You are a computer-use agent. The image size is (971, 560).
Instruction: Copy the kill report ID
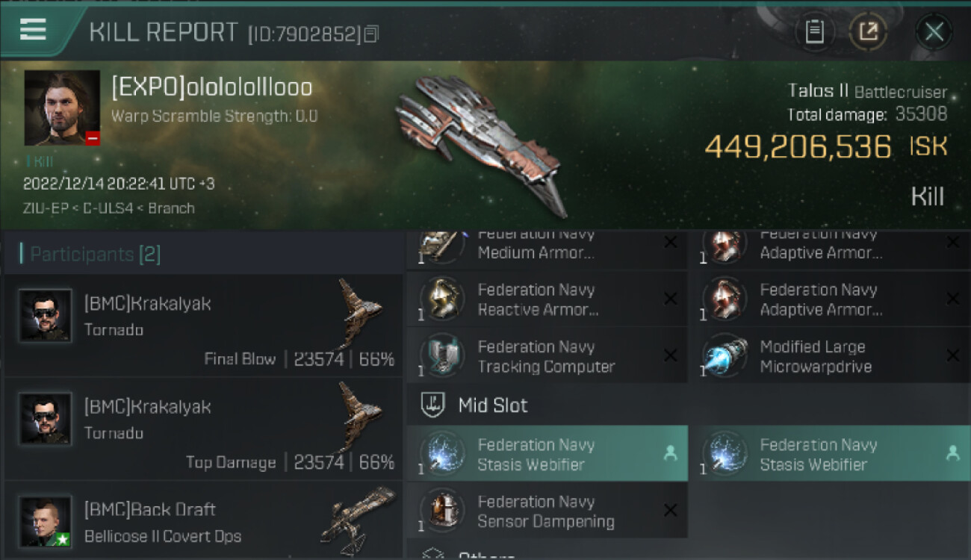[372, 34]
